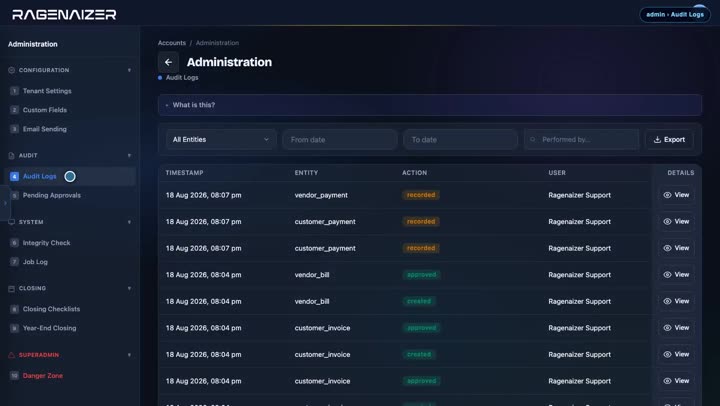Screen dimensions: 720x406
Task: Click the Superadmin warning triangle icon
Action: coord(11,355)
